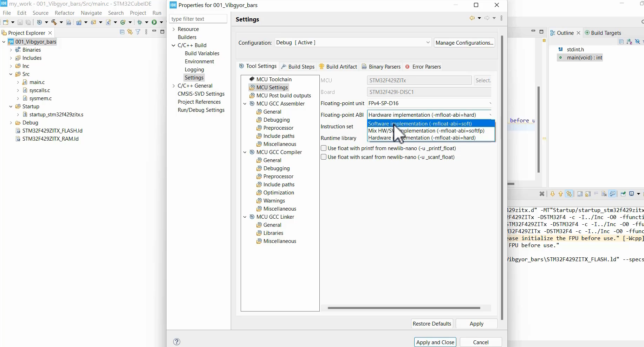This screenshot has width=644, height=347.
Task: Click the Pin Console icon
Action: (623, 194)
